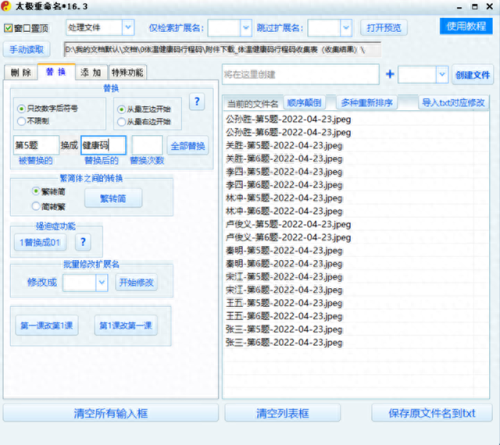Switch to the 删除 tab
Viewport: 500px width, 445px height.
coord(21,72)
